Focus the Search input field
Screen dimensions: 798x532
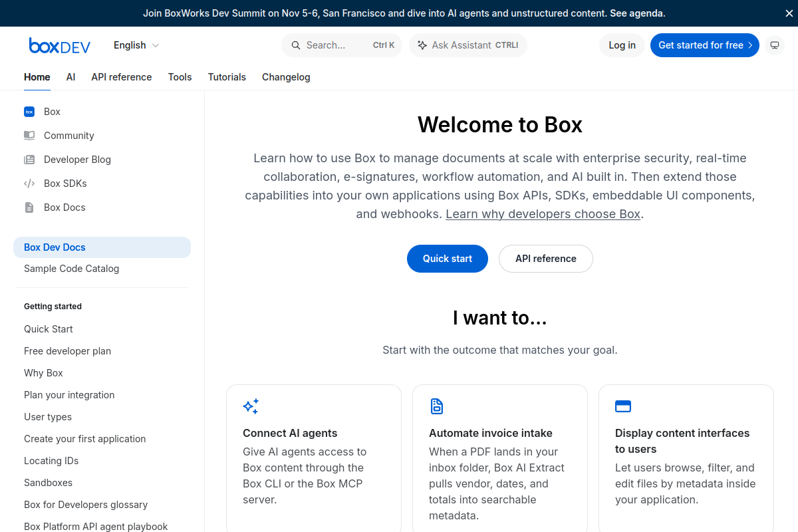(x=342, y=45)
